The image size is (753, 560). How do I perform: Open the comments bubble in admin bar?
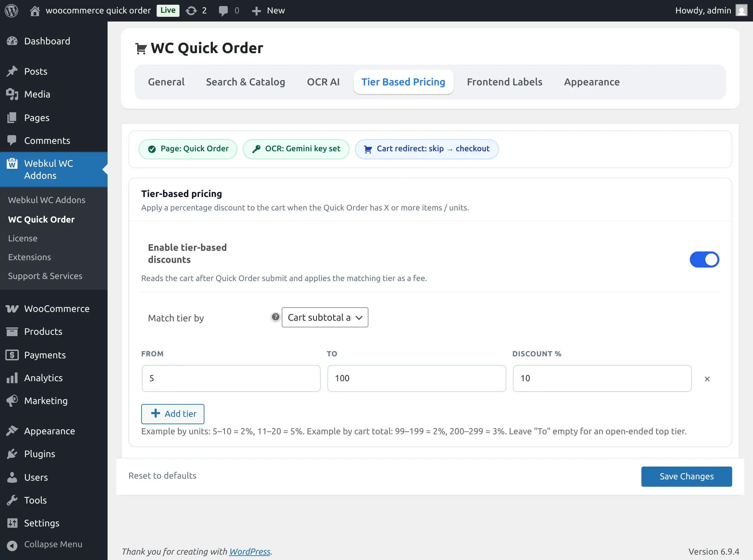[x=223, y=10]
